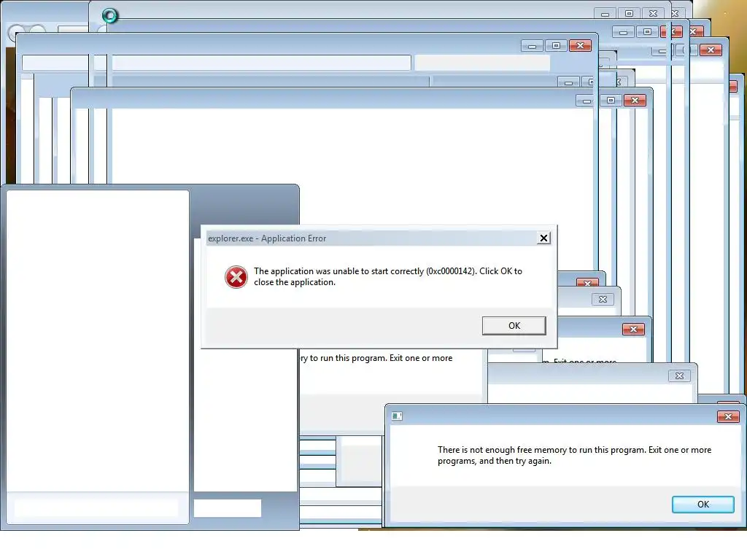
Task: Close the window containing the address and search fields
Action: tap(580, 46)
